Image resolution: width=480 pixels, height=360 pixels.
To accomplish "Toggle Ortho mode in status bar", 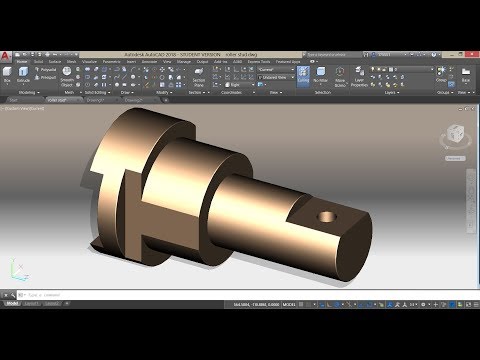I will [x=329, y=304].
